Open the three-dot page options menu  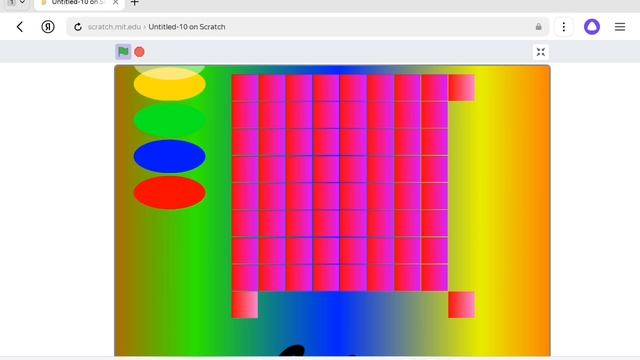[564, 27]
